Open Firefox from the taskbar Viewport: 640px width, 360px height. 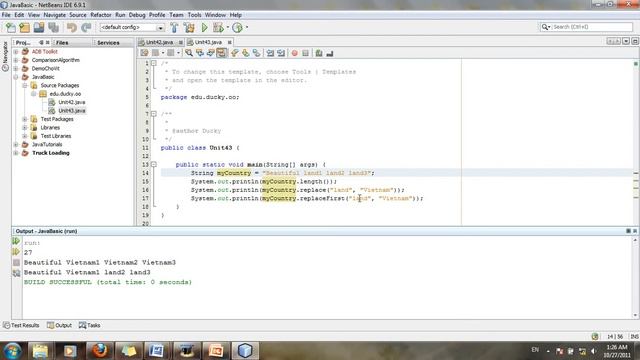(100, 351)
